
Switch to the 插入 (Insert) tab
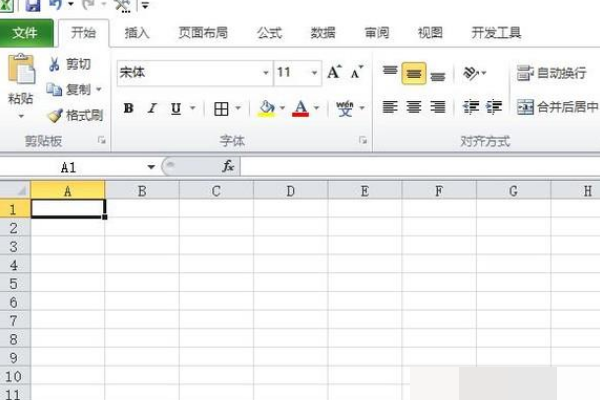coord(137,33)
